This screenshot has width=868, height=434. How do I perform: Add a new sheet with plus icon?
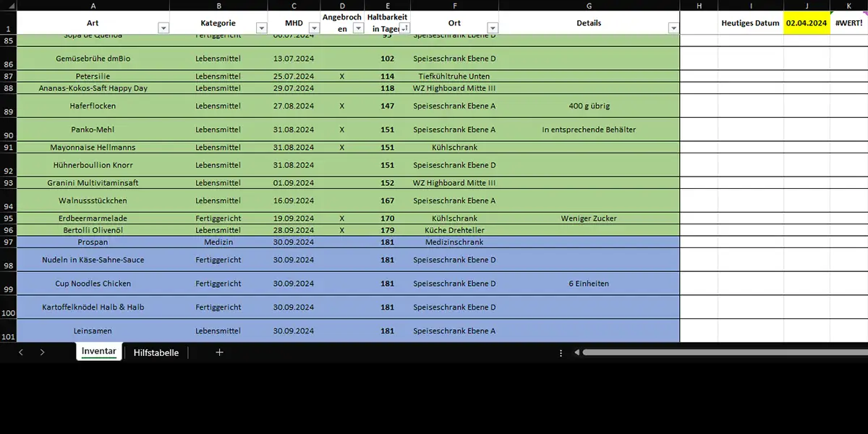point(220,352)
